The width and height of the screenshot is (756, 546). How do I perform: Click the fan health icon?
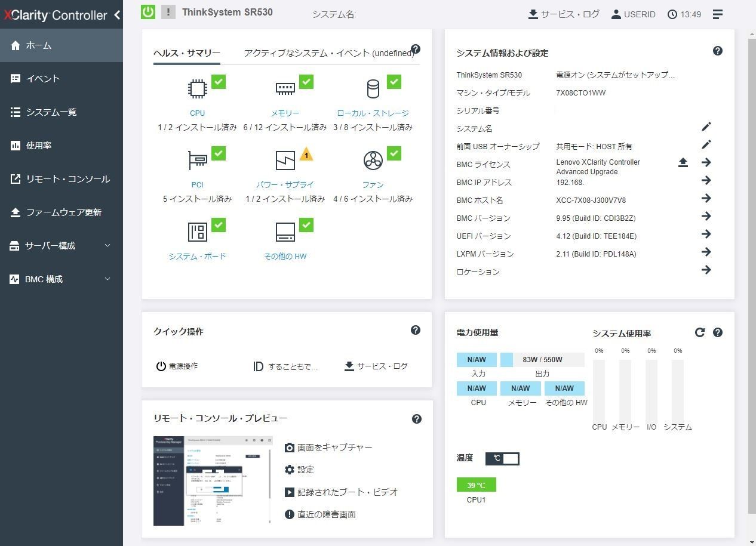pos(373,161)
